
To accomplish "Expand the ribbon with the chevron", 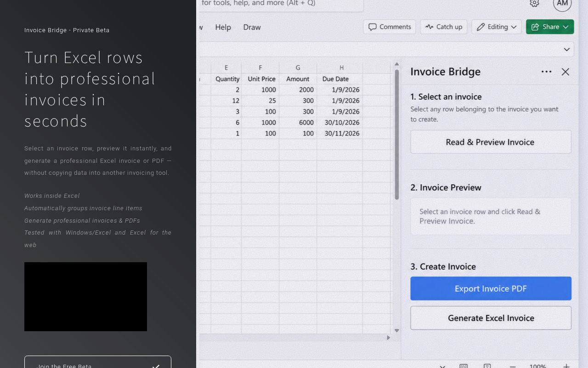I will pos(567,49).
